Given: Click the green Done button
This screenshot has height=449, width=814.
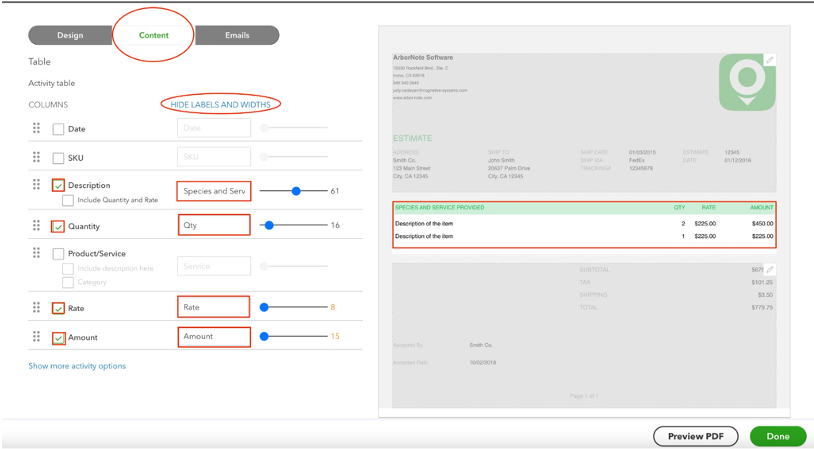Looking at the screenshot, I should (x=778, y=437).
